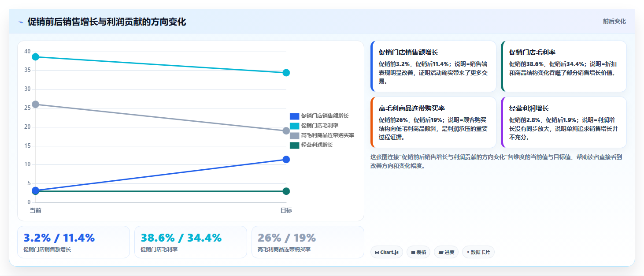Click the 表格 tag chip
644x276 pixels.
tap(418, 252)
